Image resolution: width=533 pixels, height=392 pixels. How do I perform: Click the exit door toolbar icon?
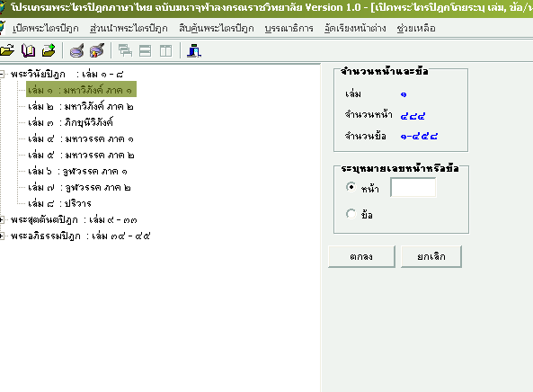pyautogui.click(x=194, y=51)
